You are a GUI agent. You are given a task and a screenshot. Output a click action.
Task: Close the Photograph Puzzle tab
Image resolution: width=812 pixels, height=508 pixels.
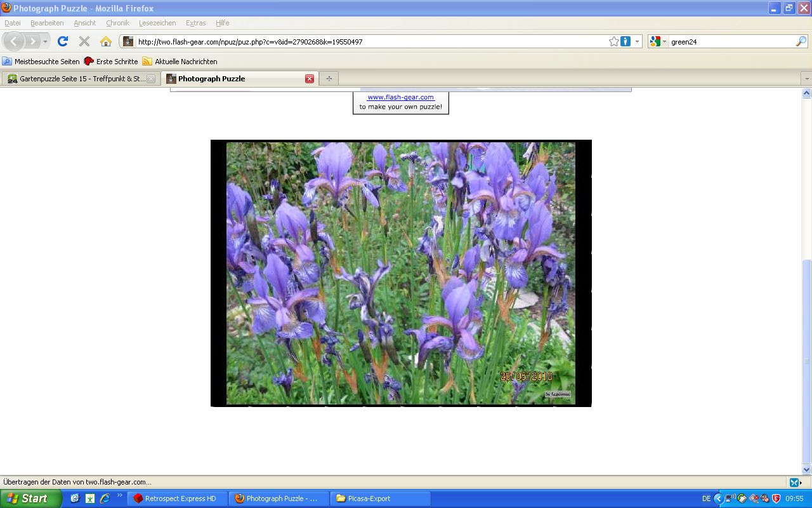click(x=310, y=79)
